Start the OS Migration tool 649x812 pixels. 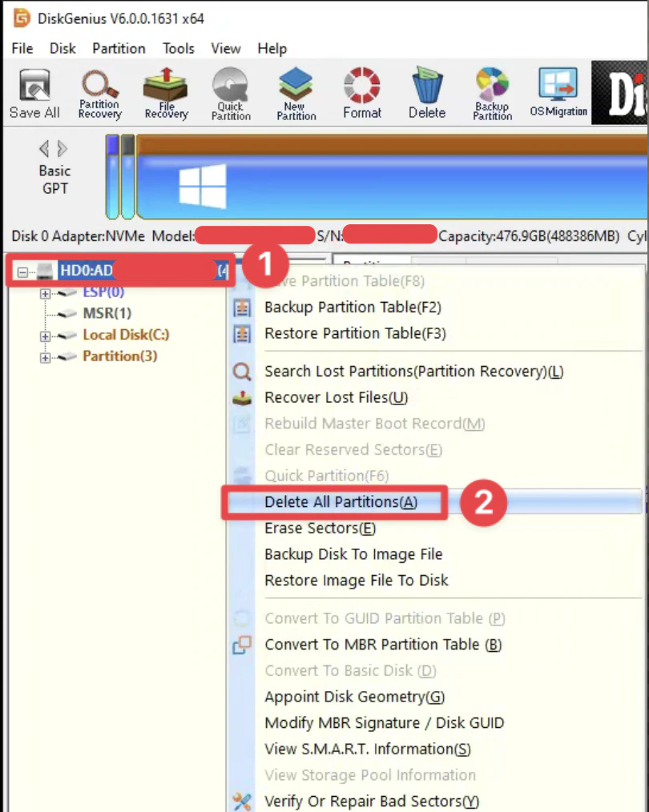(558, 93)
